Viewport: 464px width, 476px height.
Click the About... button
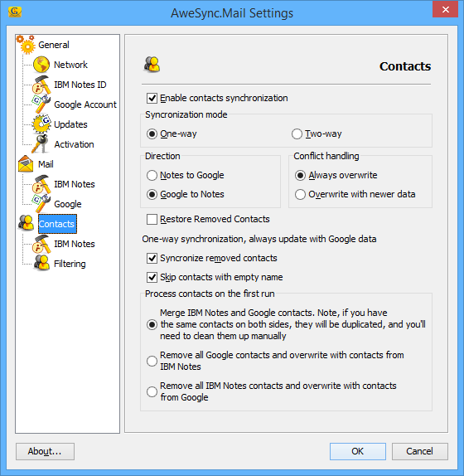[45, 451]
